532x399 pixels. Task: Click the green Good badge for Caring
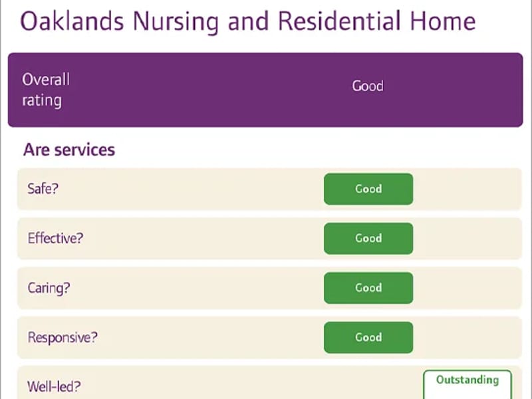coord(368,288)
